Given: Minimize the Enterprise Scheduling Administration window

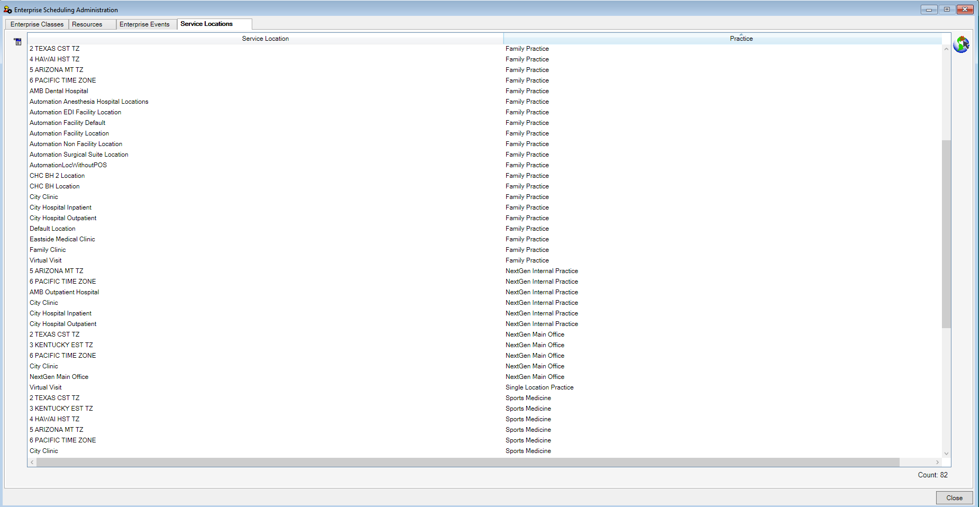Looking at the screenshot, I should click(929, 10).
